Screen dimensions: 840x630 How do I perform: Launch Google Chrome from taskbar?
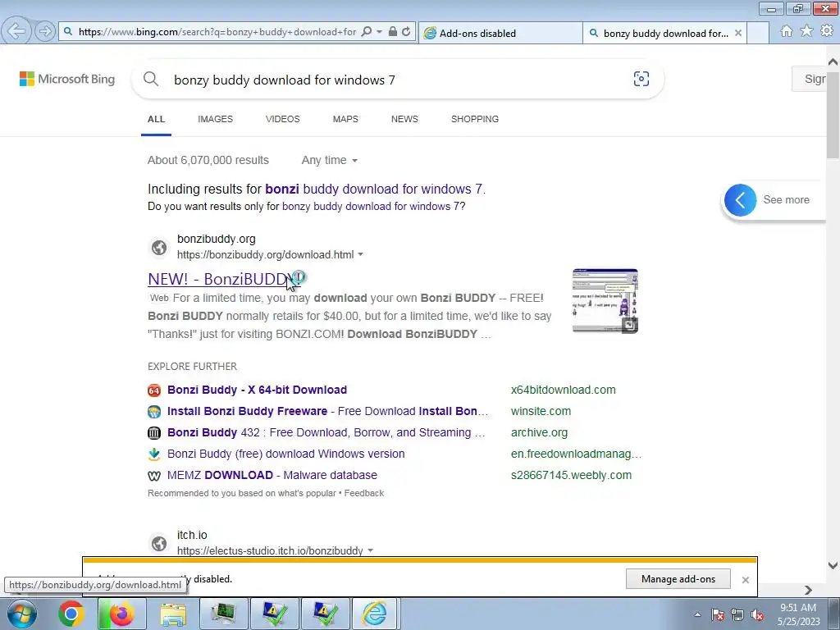pos(71,614)
